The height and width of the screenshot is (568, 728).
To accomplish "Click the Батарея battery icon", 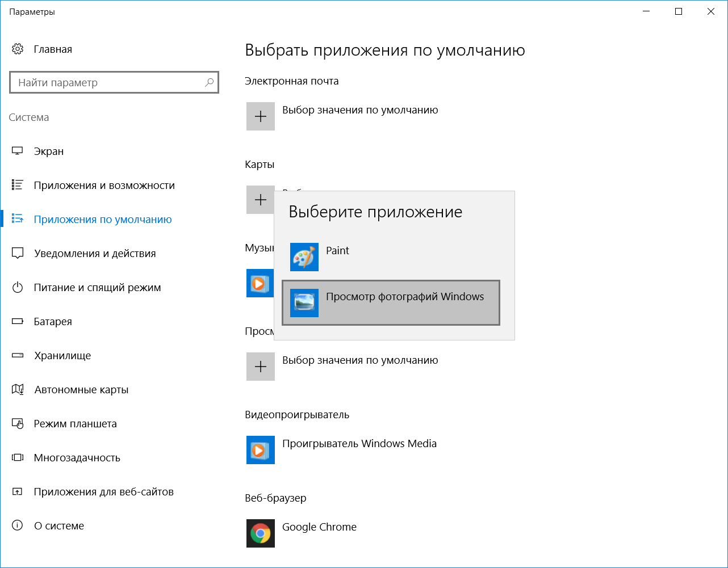I will coord(18,322).
